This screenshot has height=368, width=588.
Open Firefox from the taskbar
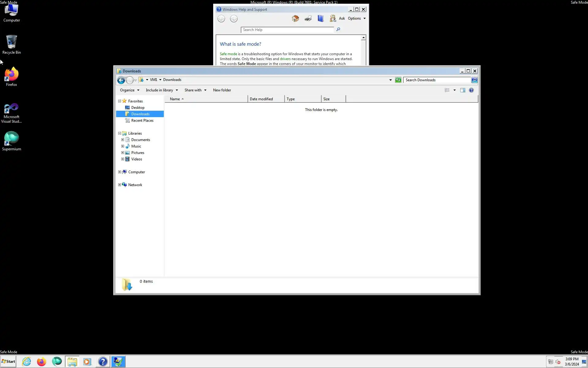pos(42,362)
